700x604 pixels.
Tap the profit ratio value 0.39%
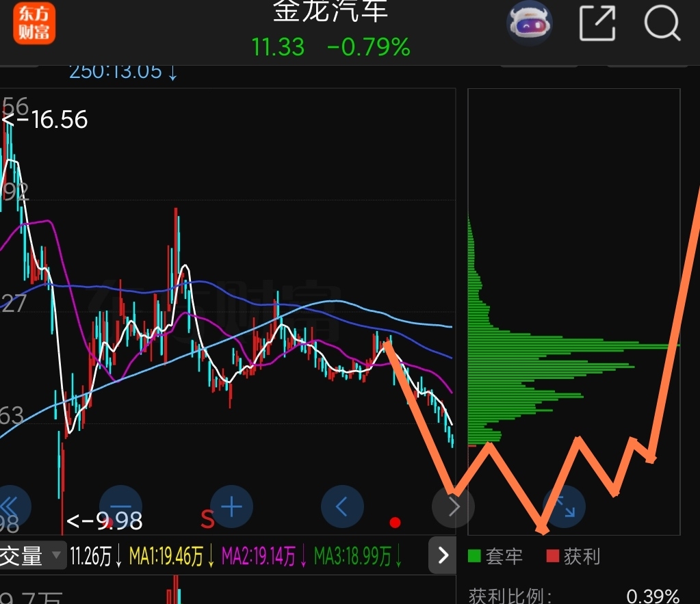click(x=653, y=596)
